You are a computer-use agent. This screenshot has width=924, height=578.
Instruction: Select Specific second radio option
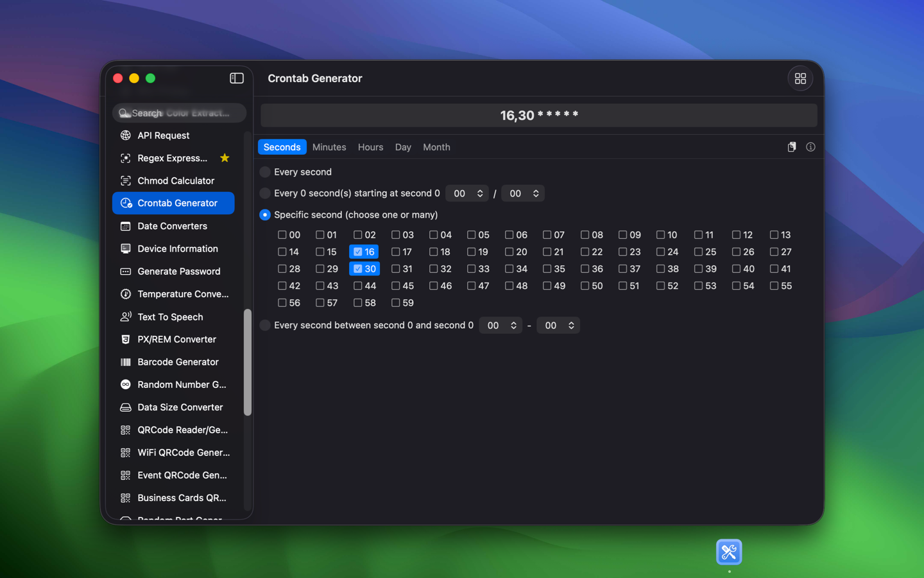[x=265, y=215]
